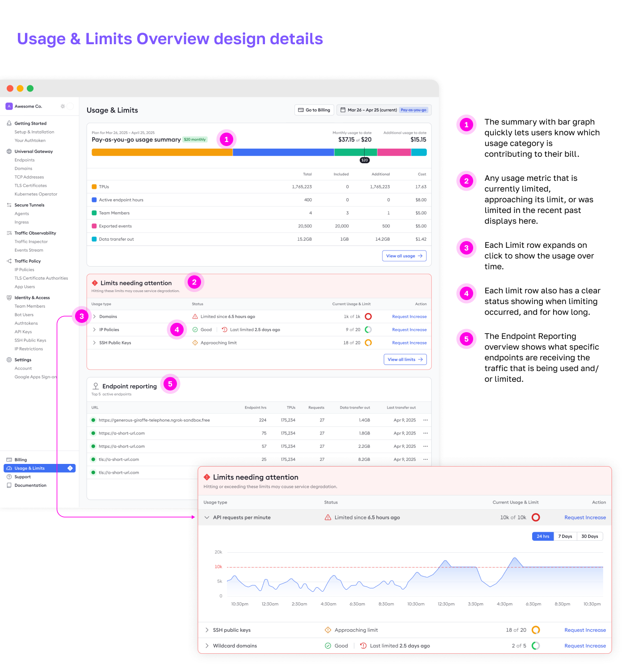Viewport: 630px width, 672px height.
Task: Click the Getting Started rocket icon
Action: click(9, 123)
